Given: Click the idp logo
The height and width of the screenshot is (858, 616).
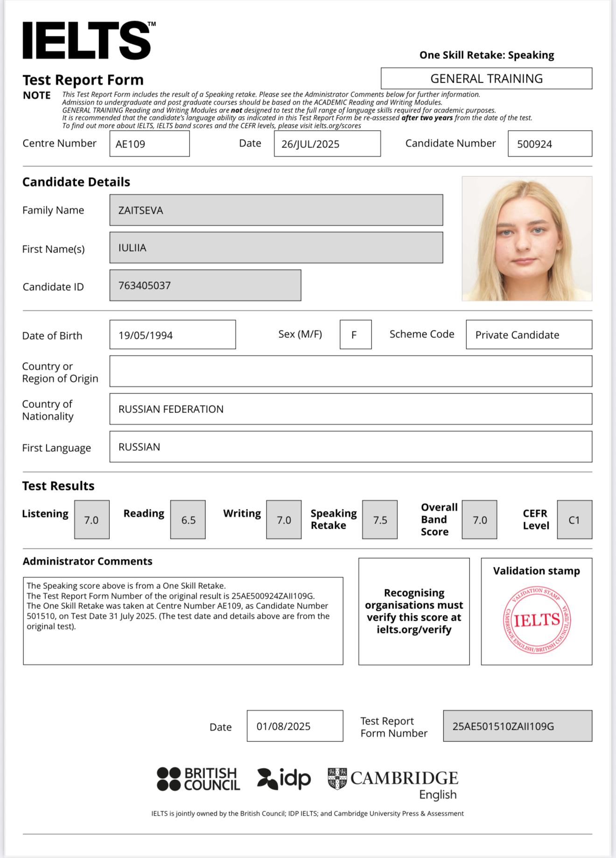Looking at the screenshot, I should tap(284, 779).
